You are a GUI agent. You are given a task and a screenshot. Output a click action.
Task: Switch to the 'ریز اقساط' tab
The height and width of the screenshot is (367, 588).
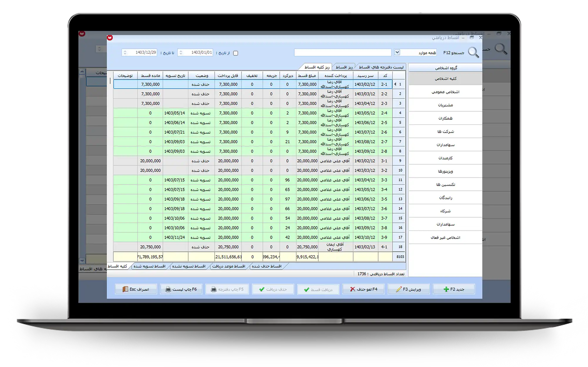tap(344, 67)
